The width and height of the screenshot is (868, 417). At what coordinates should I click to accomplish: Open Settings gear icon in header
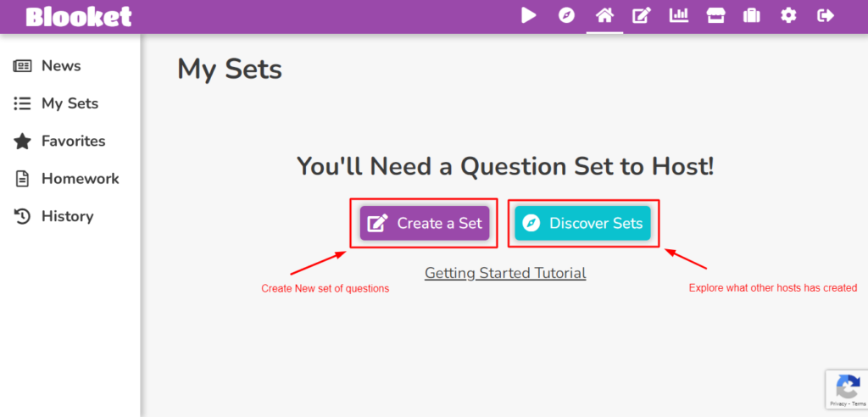pyautogui.click(x=788, y=15)
